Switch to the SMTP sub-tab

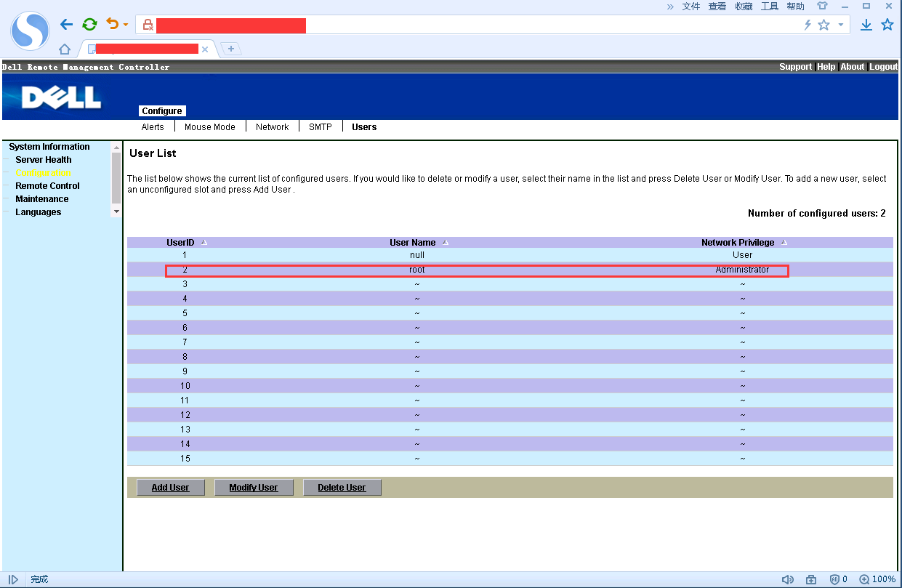point(321,127)
